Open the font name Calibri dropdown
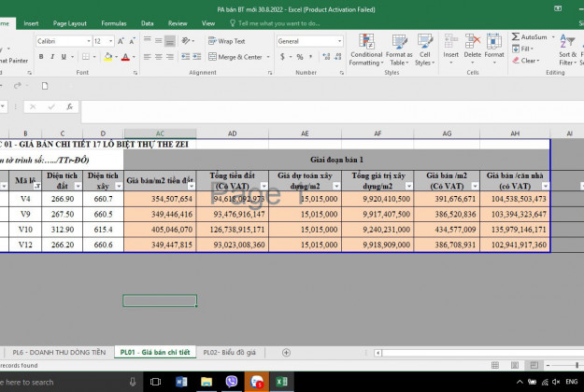This screenshot has width=584, height=392. 89,41
